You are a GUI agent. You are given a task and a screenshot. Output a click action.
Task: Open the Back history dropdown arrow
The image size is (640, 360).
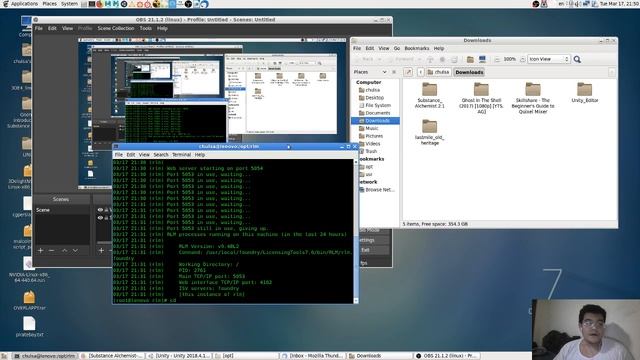click(x=379, y=60)
